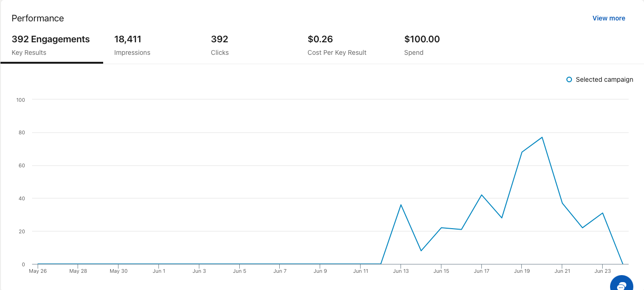Viewport: 644px width, 290px height.
Task: Click the Jun 19 data point on the line
Action: click(522, 152)
